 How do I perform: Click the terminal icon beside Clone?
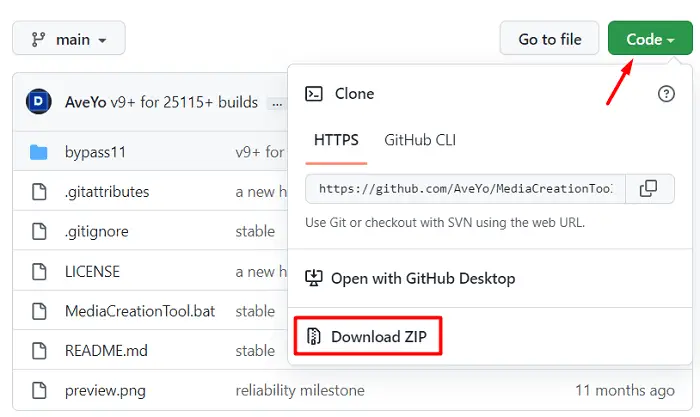coord(314,94)
